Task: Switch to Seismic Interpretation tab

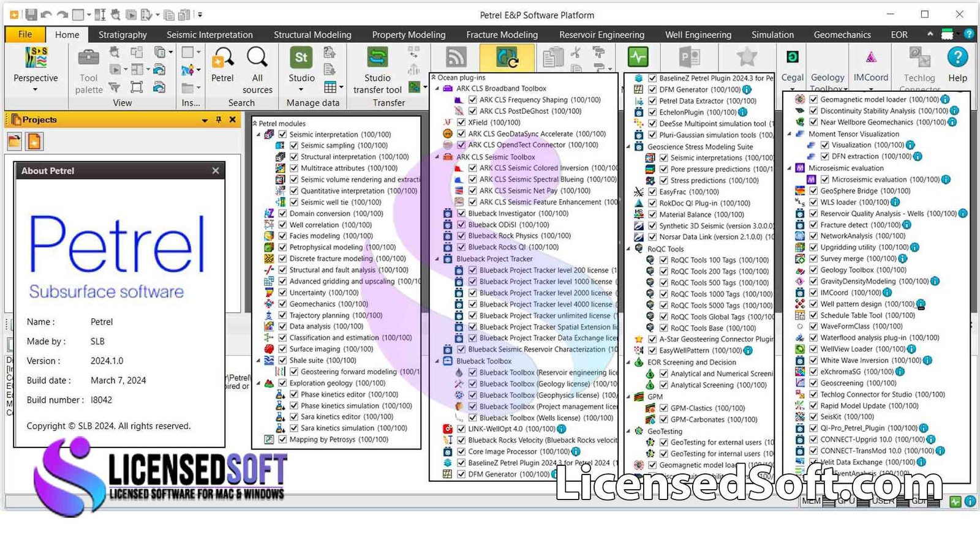Action: tap(209, 35)
